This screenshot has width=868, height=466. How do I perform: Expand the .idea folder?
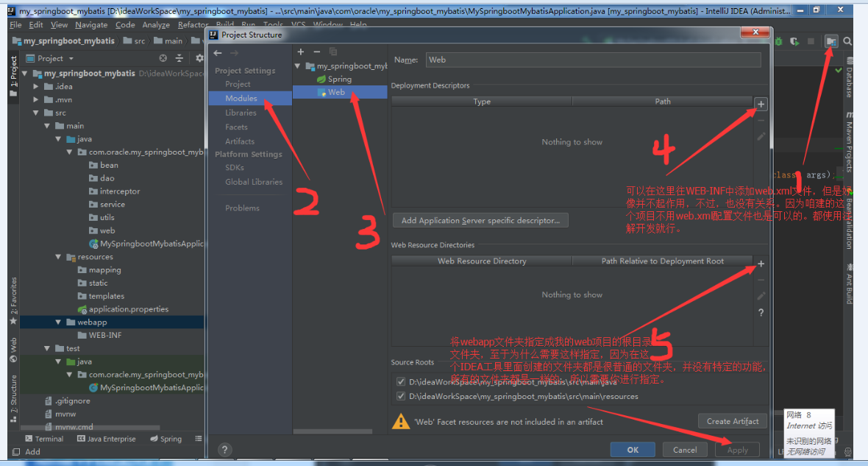[x=35, y=86]
